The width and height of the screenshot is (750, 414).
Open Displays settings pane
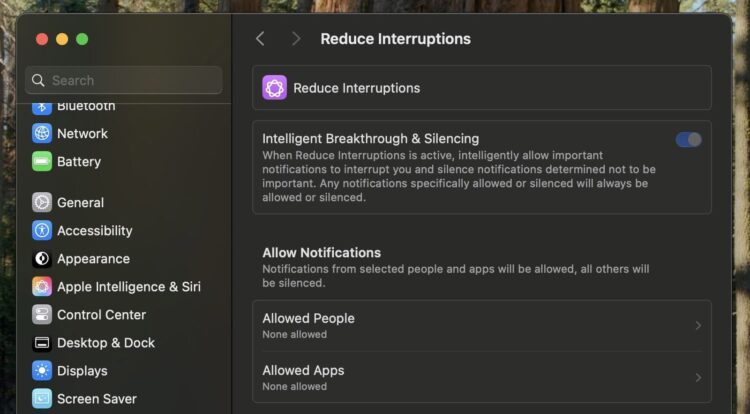pos(82,371)
